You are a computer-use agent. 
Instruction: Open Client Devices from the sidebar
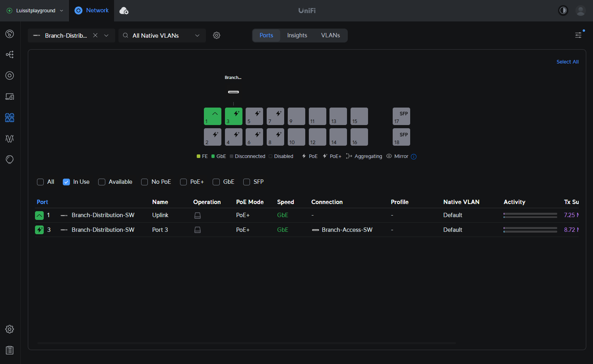[10, 96]
